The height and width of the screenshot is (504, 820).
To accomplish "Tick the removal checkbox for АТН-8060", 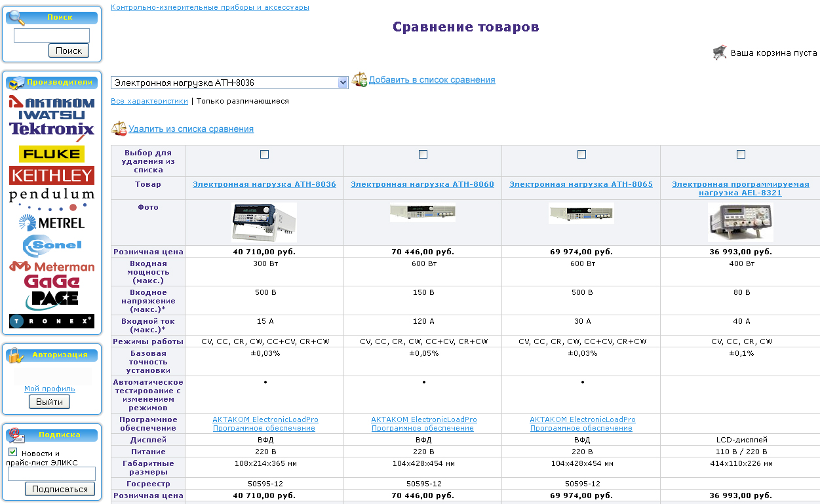I will click(x=423, y=154).
